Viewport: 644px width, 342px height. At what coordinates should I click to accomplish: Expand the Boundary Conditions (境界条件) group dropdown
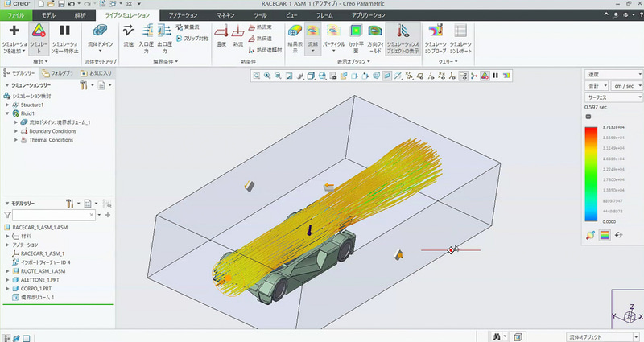[166, 62]
